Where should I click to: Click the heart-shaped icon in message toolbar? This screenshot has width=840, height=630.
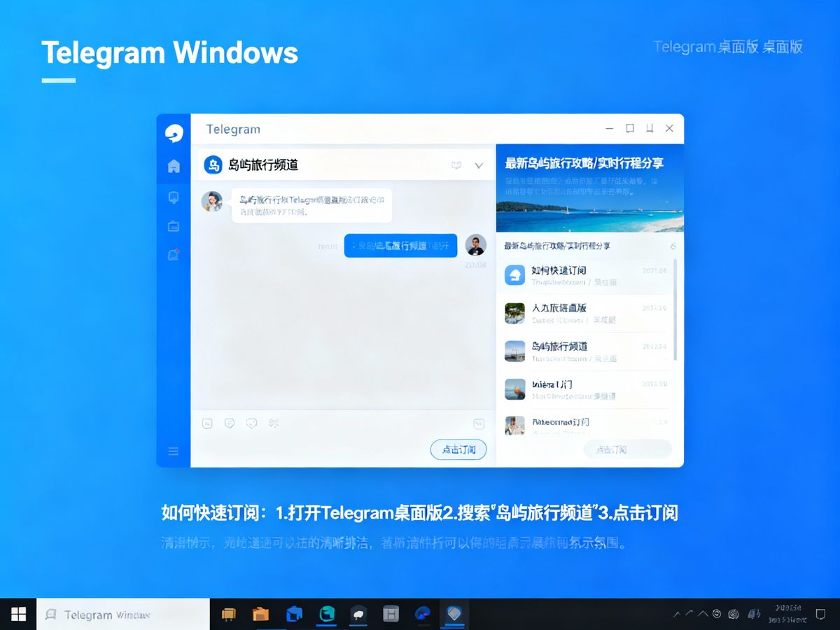pyautogui.click(x=251, y=423)
